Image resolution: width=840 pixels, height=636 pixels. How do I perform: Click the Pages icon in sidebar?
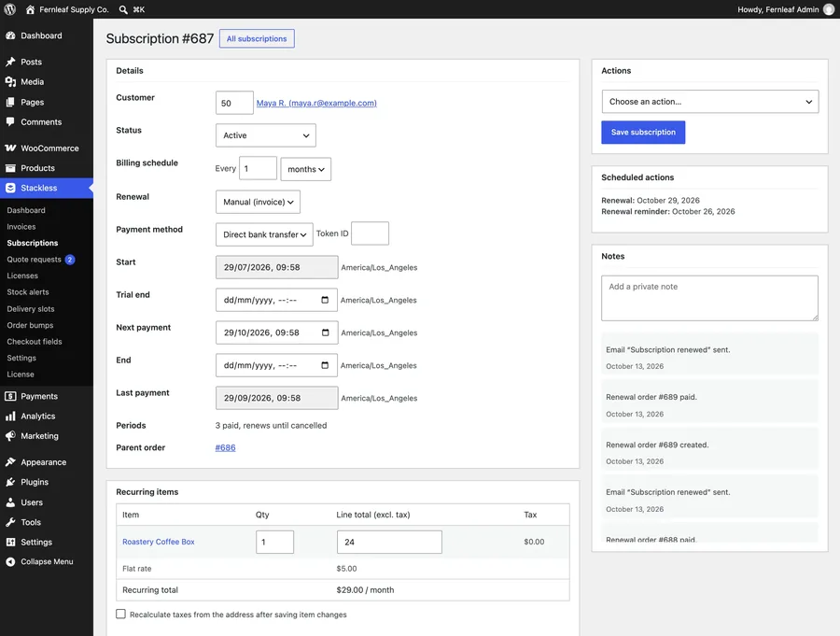(10, 102)
